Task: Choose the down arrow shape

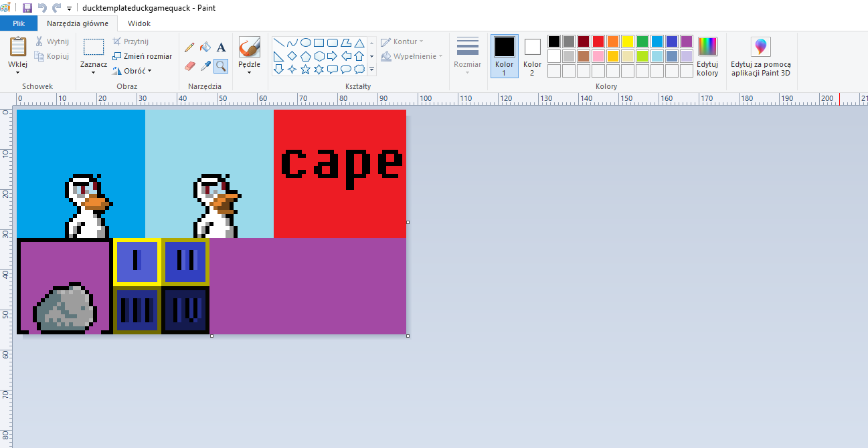Action: (279, 70)
